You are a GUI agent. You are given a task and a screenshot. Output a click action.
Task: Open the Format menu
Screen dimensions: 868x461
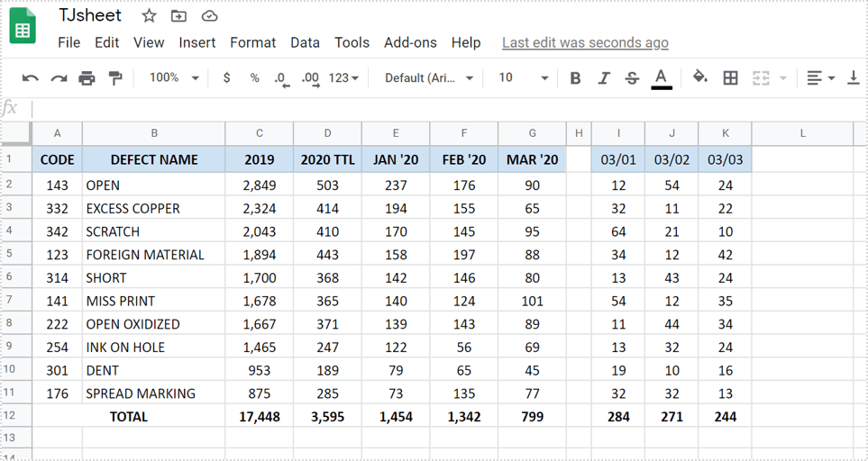tap(252, 42)
